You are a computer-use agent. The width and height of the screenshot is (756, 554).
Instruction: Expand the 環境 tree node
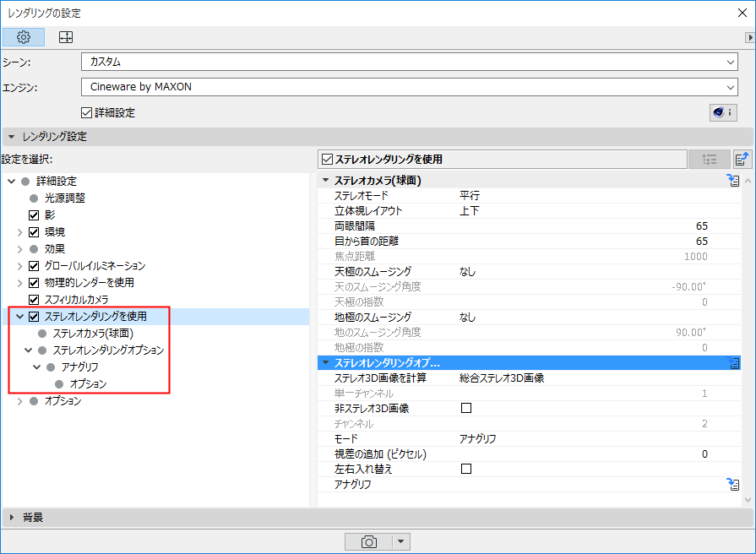tap(19, 232)
